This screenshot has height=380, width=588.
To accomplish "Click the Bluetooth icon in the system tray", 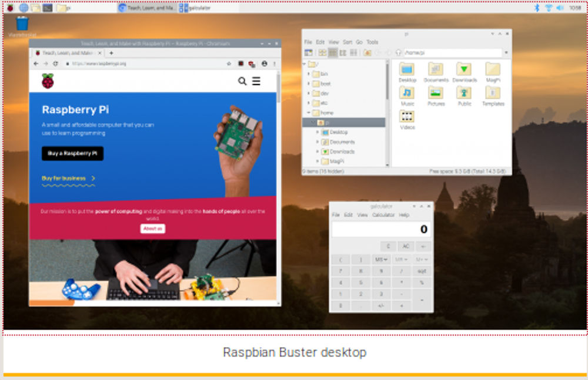I will 536,8.
